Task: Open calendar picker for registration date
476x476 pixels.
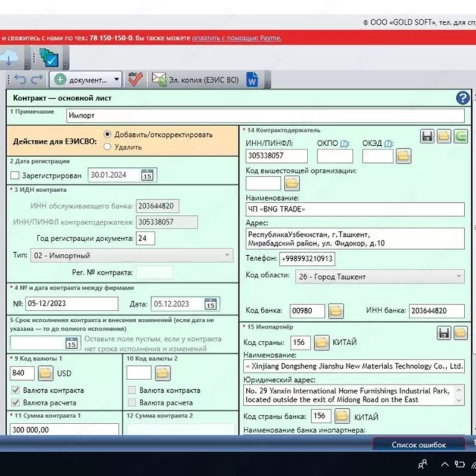Action: pyautogui.click(x=147, y=175)
